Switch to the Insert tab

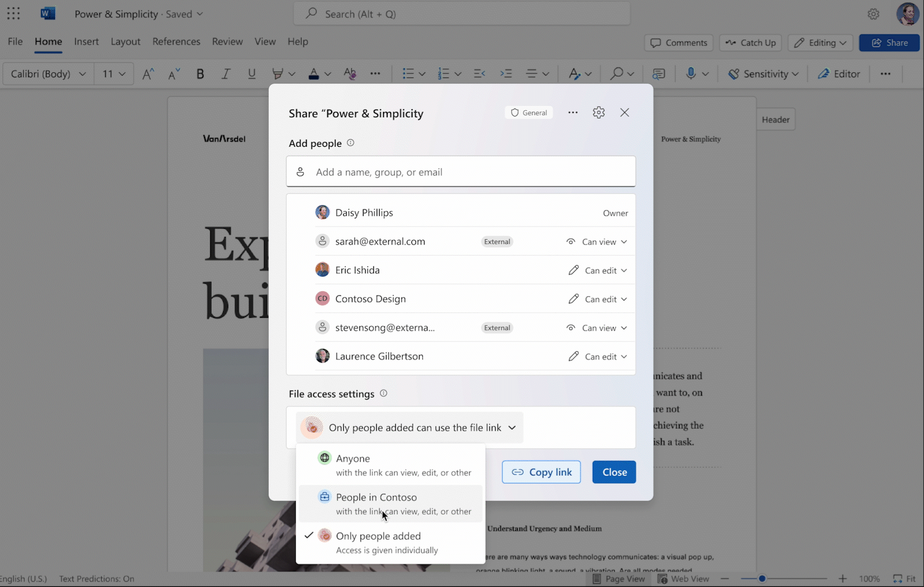click(x=86, y=42)
